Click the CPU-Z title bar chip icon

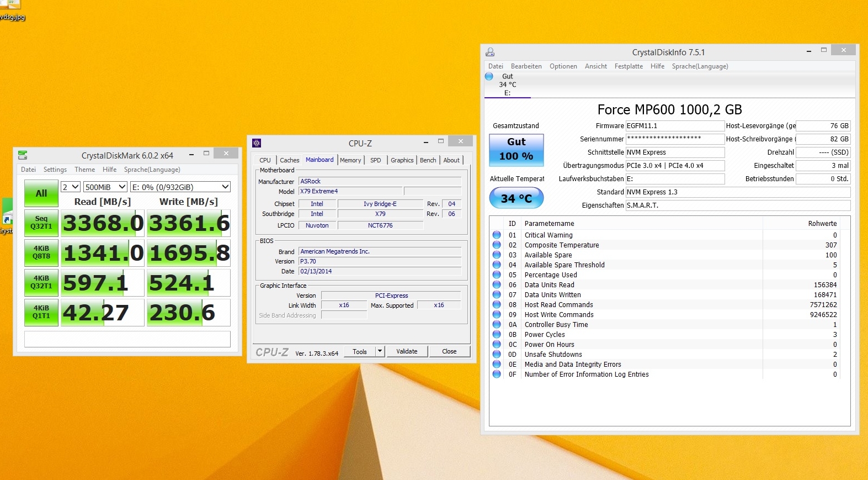(x=257, y=143)
